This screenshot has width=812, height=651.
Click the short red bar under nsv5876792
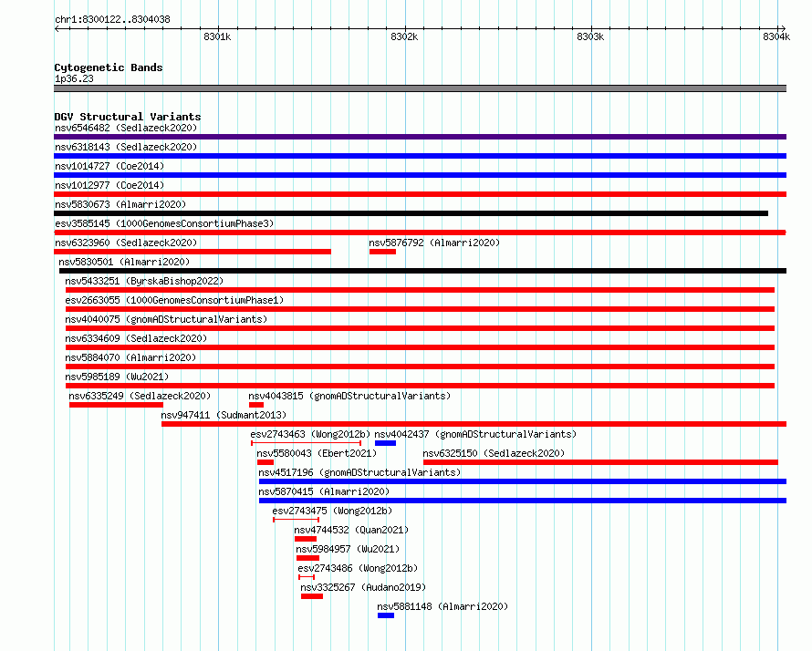tap(382, 252)
